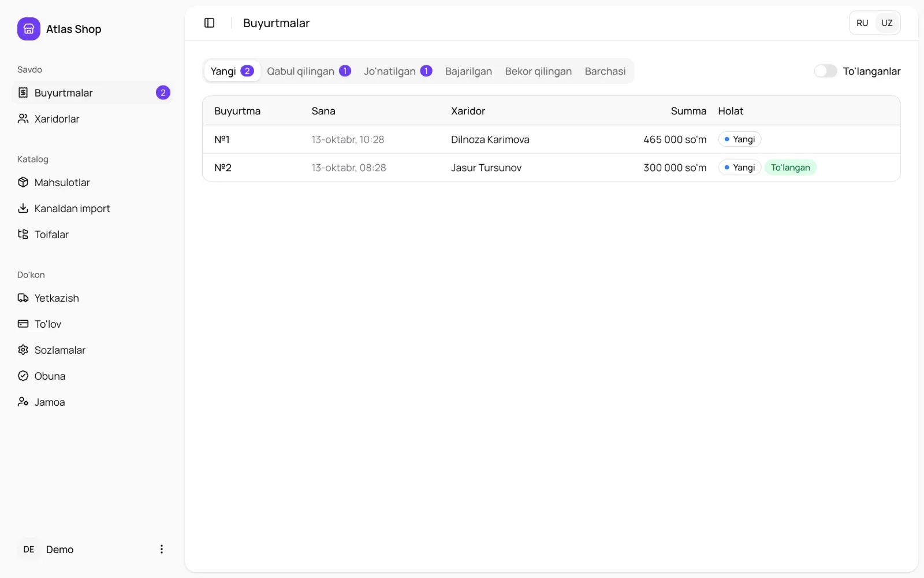
Task: Click customer Dilnoza Karimova
Action: click(x=490, y=139)
